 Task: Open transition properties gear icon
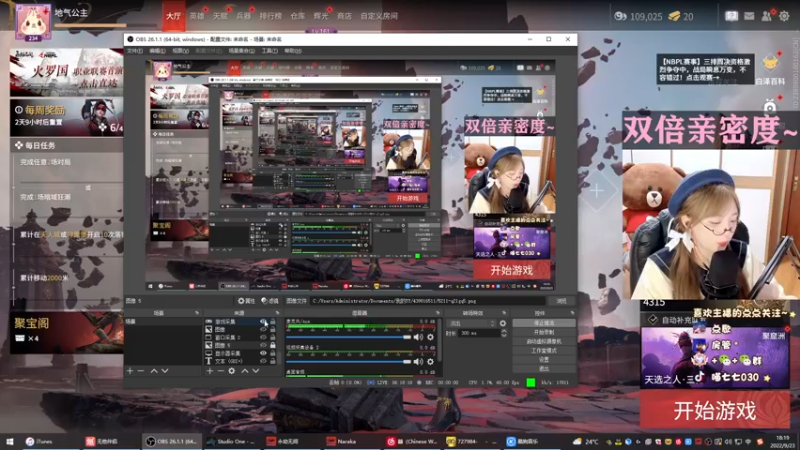point(503,323)
